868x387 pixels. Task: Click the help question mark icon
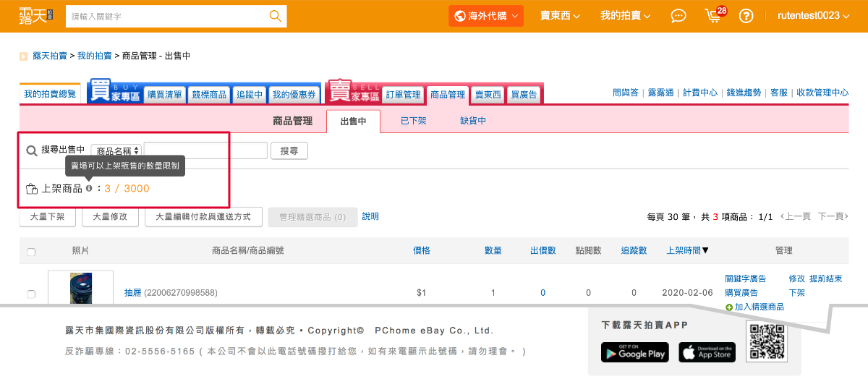[x=746, y=16]
